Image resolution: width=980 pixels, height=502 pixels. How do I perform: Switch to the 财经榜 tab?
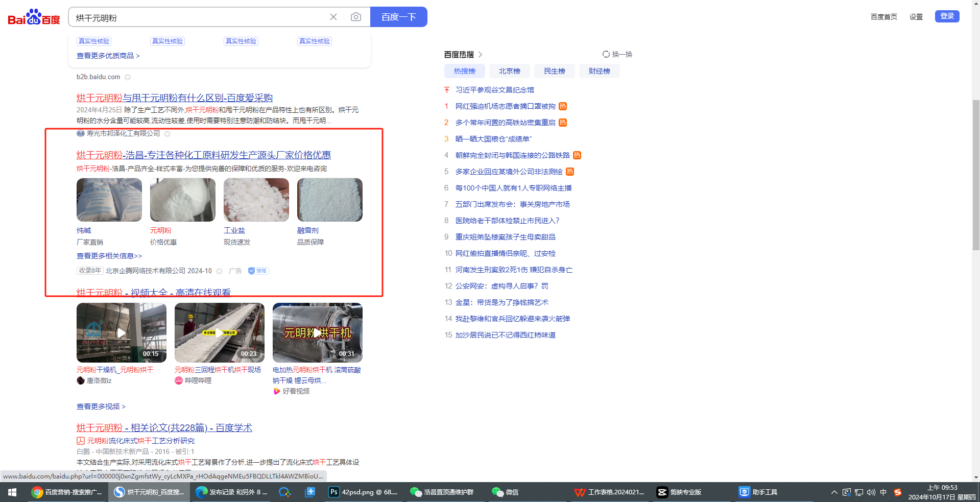(x=600, y=71)
